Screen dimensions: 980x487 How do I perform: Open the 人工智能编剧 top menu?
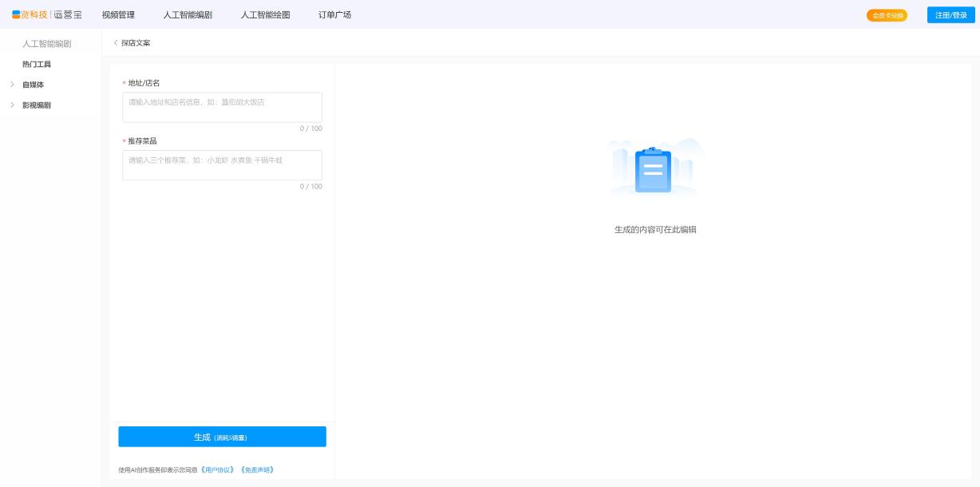pyautogui.click(x=188, y=14)
